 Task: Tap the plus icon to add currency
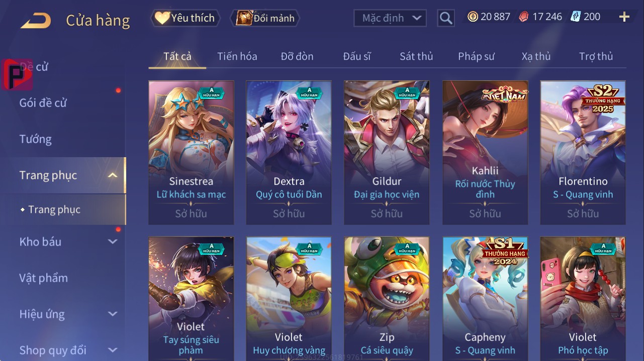(624, 17)
